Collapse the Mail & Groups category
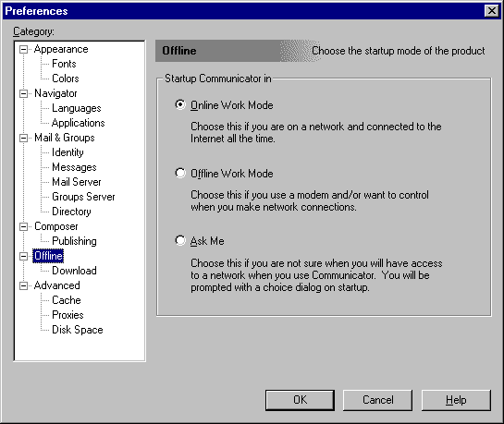Screen dimensions: 504x424 (x=23, y=138)
